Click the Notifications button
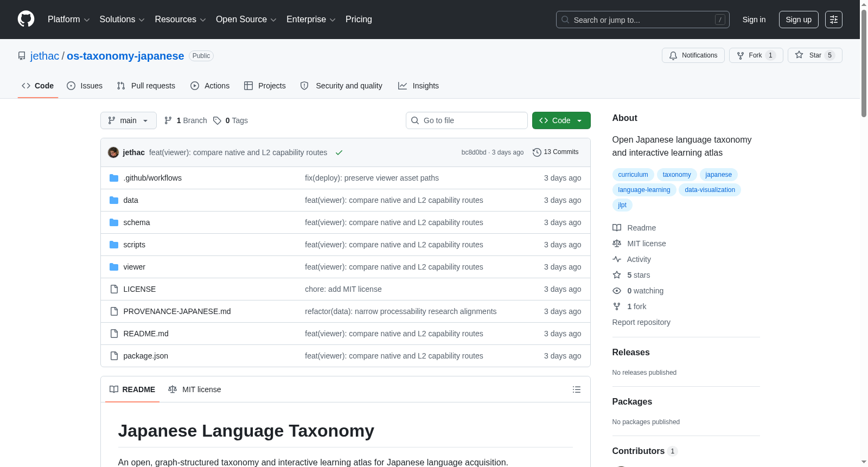This screenshot has width=868, height=467. point(693,55)
